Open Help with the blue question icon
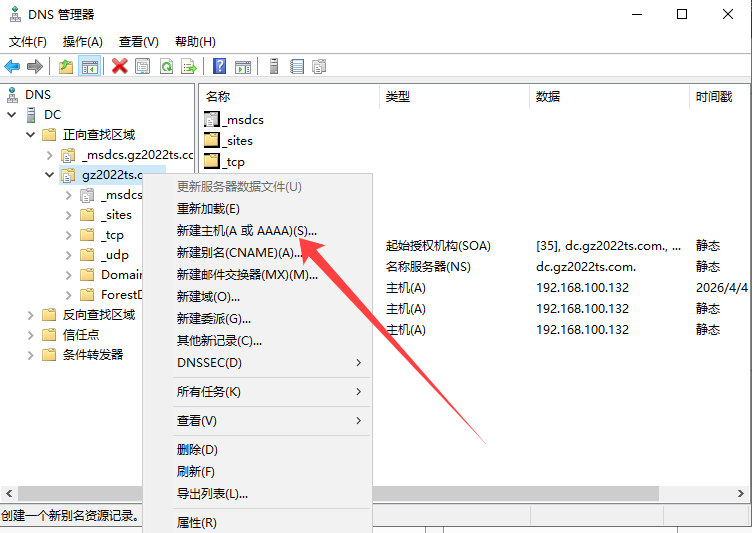 (x=219, y=66)
